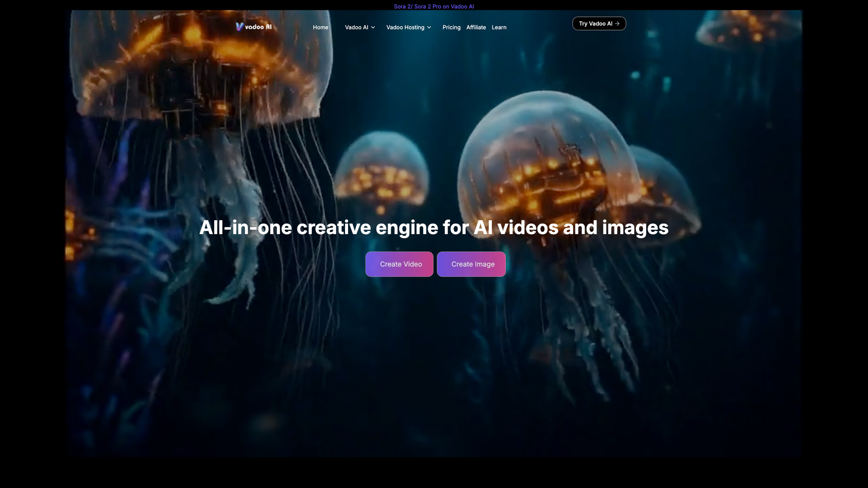
Task: Click the Create Video button
Action: 399,264
